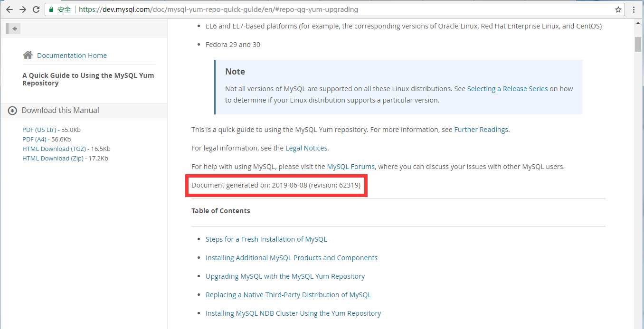Click the Table of Contents heading

[221, 211]
